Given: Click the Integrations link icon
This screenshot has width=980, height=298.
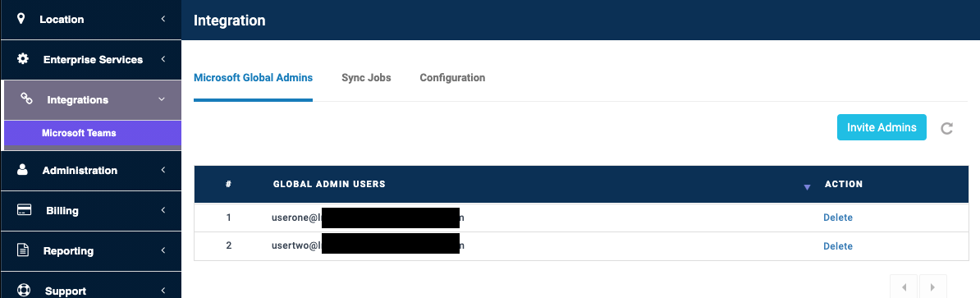Looking at the screenshot, I should 27,99.
